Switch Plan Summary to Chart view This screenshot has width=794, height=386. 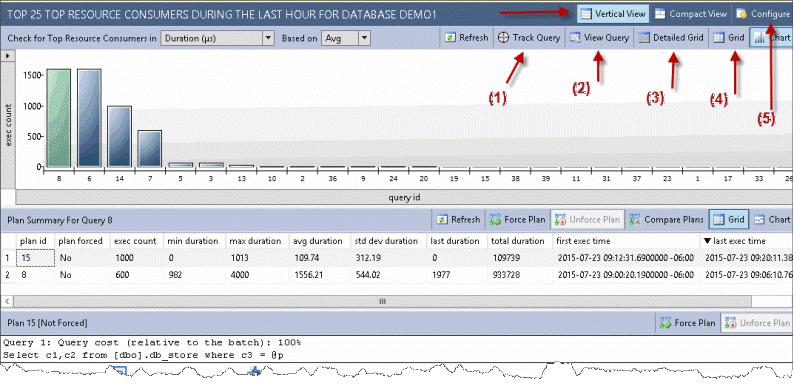772,219
